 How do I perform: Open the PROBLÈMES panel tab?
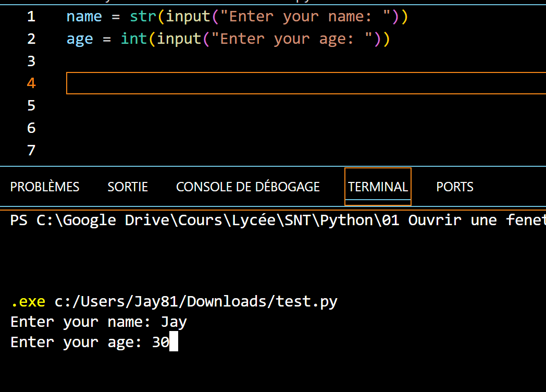(45, 187)
